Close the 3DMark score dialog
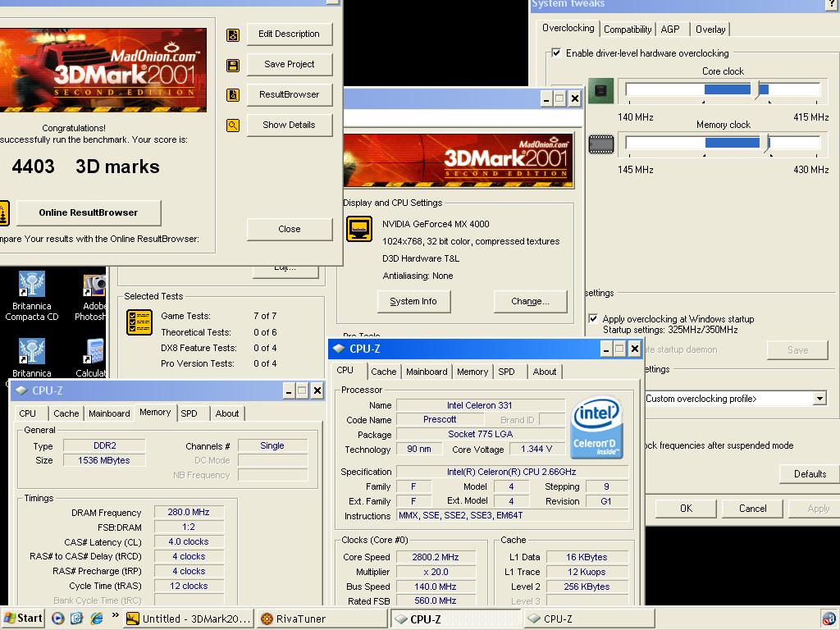Viewport: 840px width, 630px height. tap(290, 229)
